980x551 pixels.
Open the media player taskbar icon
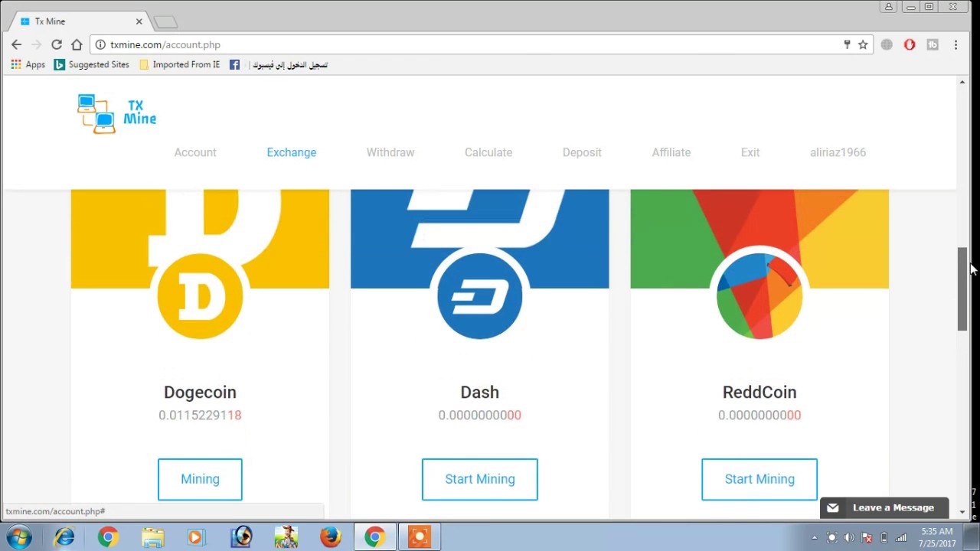click(195, 537)
